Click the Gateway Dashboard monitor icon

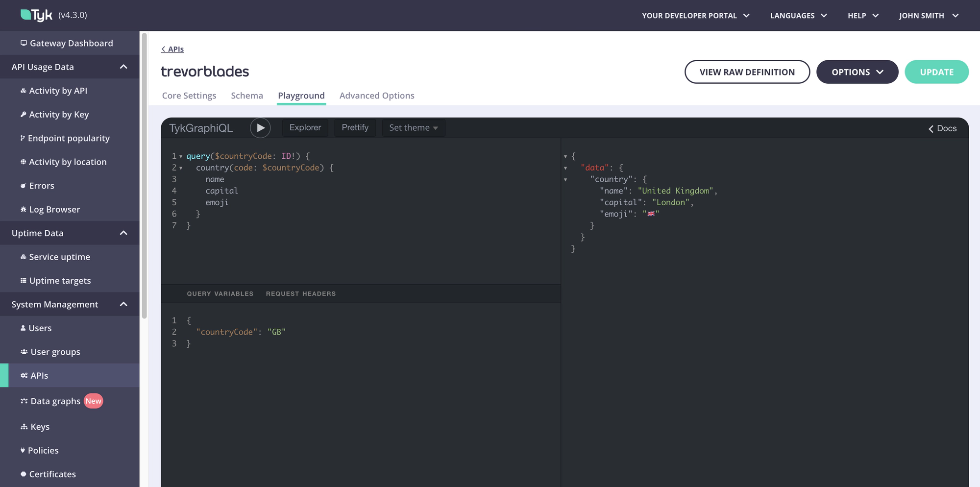tap(23, 43)
